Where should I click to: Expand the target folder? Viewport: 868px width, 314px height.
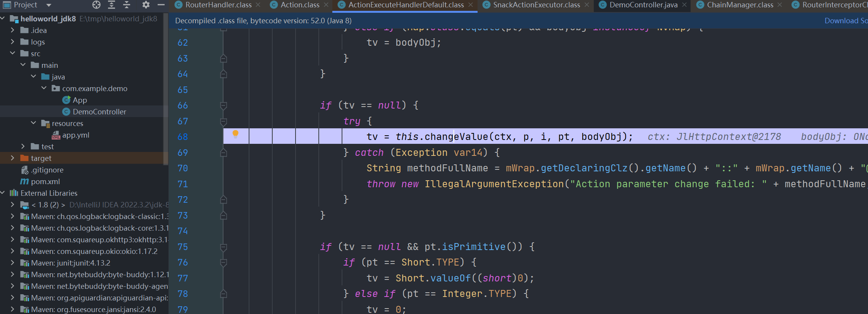[x=12, y=158]
